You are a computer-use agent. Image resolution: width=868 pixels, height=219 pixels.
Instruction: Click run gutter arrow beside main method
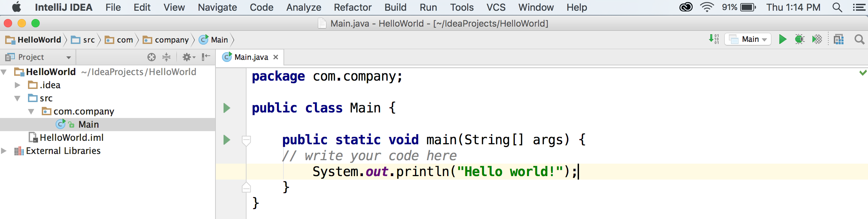pyautogui.click(x=226, y=140)
